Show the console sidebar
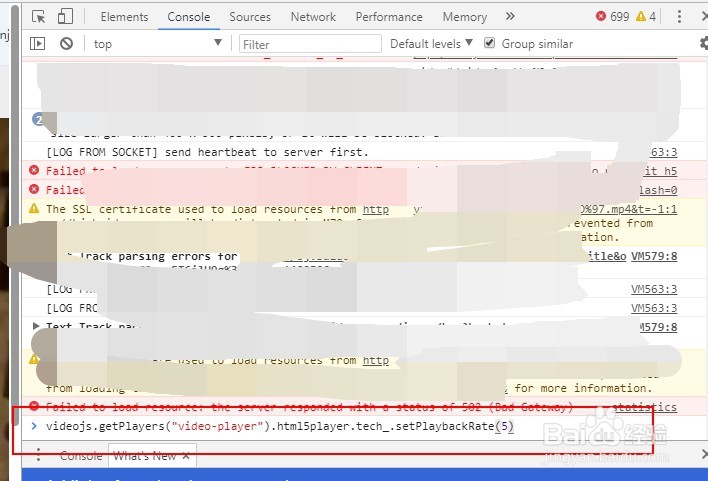Screen dimensions: 708x481 click(x=37, y=43)
